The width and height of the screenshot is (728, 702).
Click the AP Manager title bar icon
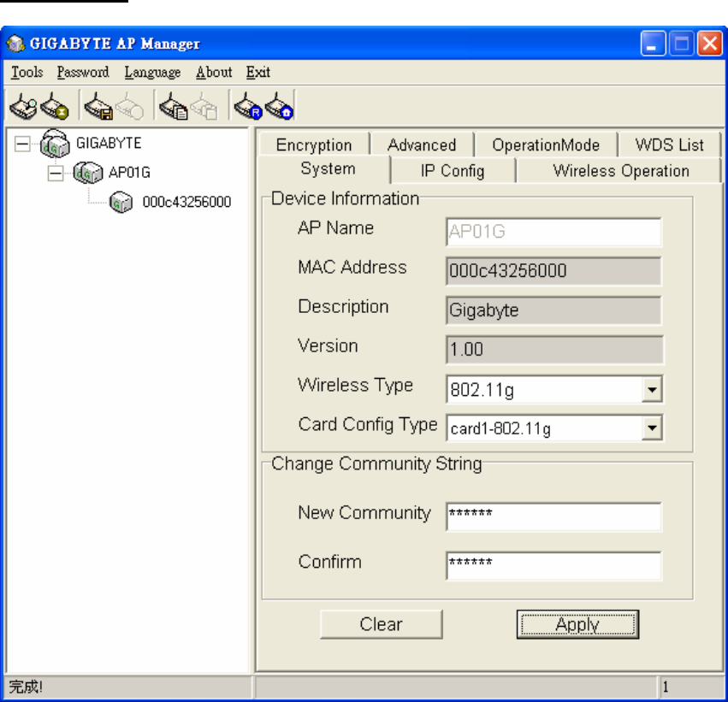(15, 44)
